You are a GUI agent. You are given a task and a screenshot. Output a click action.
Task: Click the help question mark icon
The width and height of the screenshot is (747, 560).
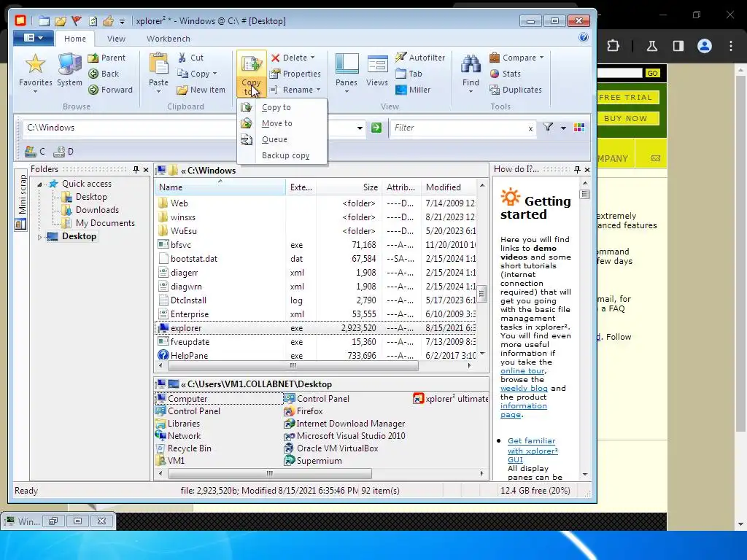click(583, 38)
